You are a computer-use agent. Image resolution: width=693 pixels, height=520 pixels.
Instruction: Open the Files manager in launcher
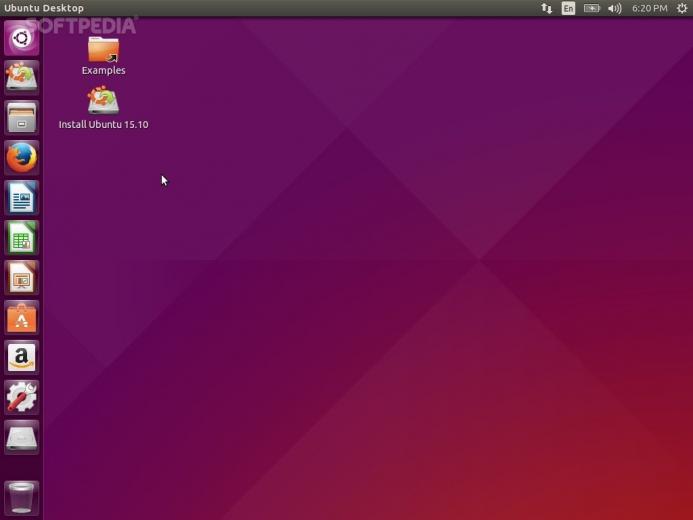click(22, 118)
